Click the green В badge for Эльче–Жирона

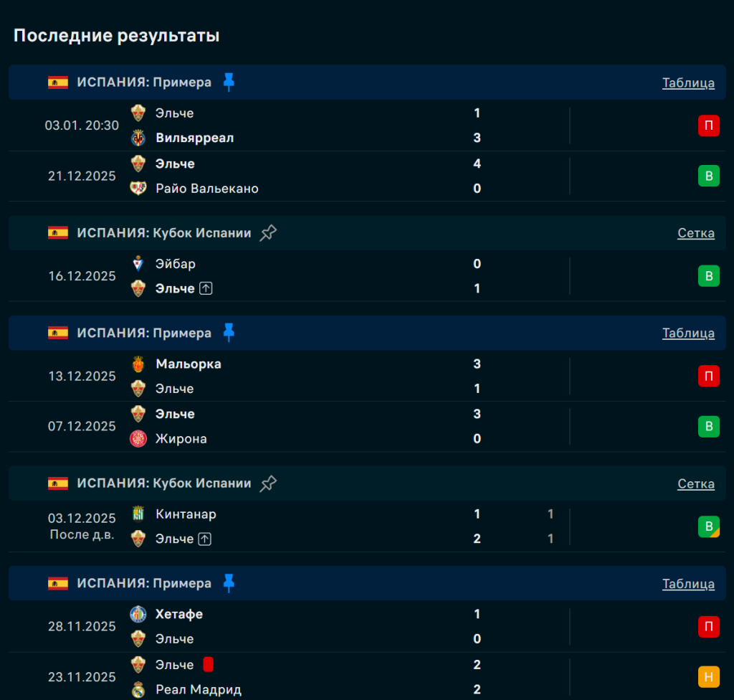(x=708, y=427)
